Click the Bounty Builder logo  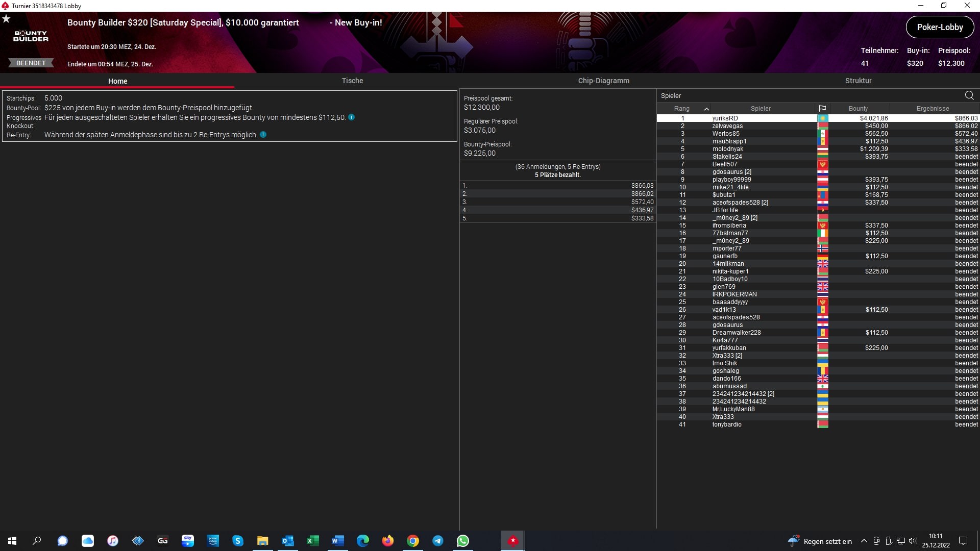(31, 36)
